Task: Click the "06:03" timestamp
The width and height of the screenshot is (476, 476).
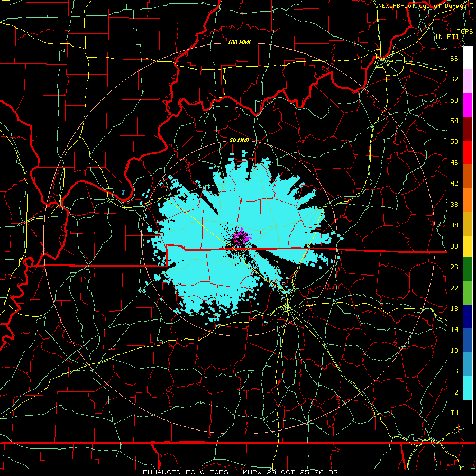Action: (327, 472)
